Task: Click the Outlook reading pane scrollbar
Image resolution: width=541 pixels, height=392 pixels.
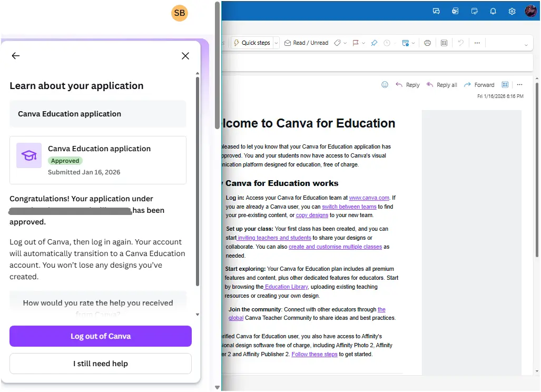Action: (537, 169)
